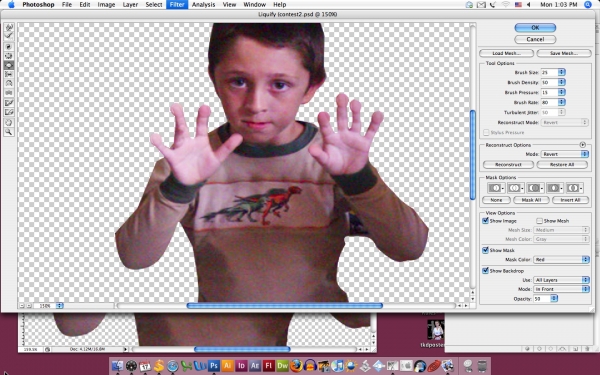
Task: Open Photoshop from the Dock
Action: [214, 366]
